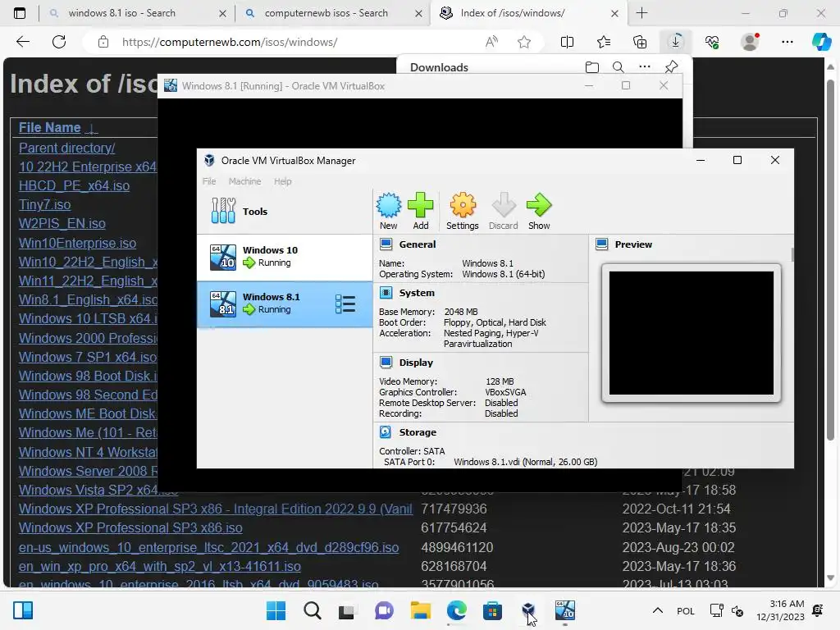Select the Windows 10 virtual machine
The width and height of the screenshot is (840, 630).
coord(285,257)
